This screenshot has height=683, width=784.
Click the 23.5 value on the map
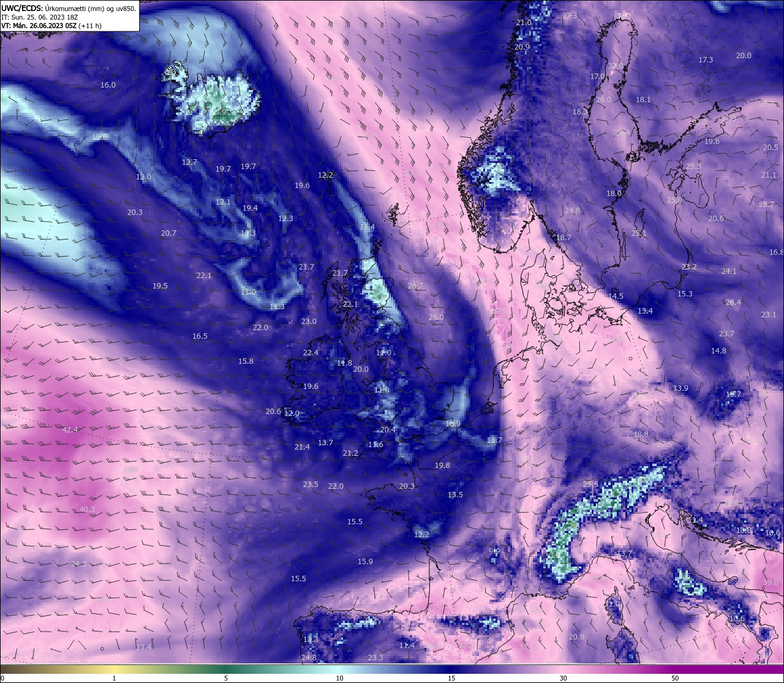(311, 485)
